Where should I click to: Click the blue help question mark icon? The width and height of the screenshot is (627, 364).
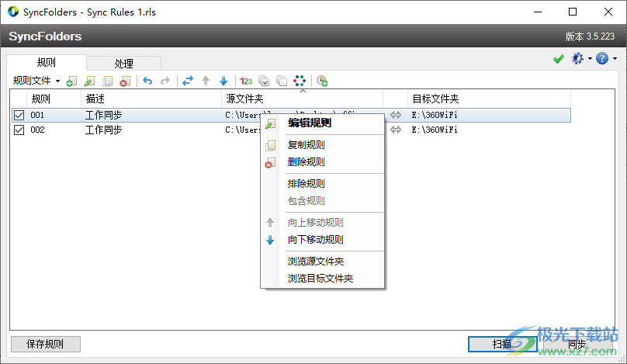602,58
